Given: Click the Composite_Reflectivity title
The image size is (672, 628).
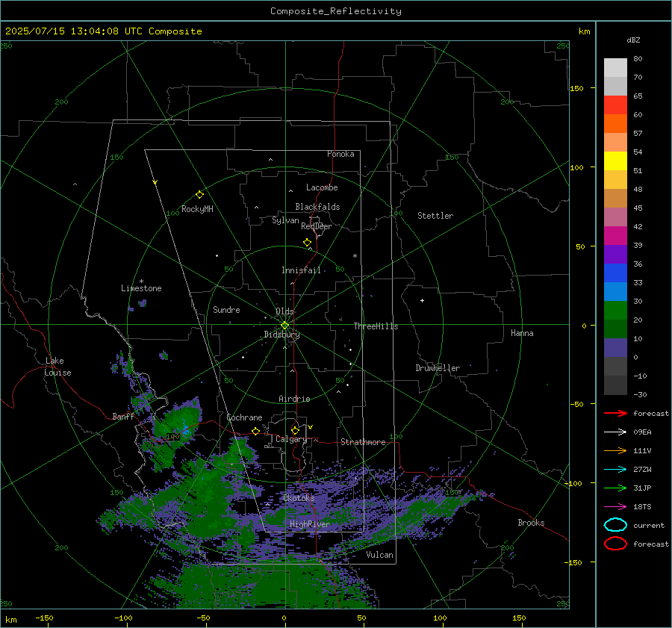Looking at the screenshot, I should pyautogui.click(x=336, y=10).
